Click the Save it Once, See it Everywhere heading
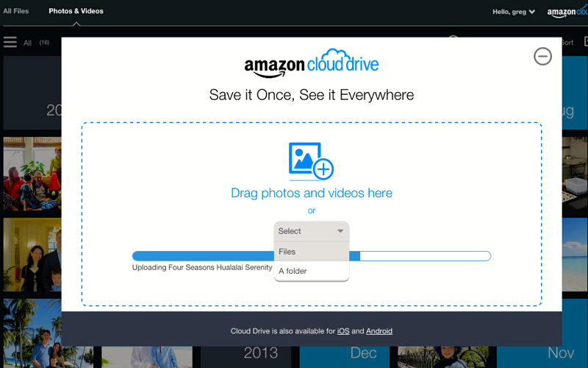 tap(311, 95)
